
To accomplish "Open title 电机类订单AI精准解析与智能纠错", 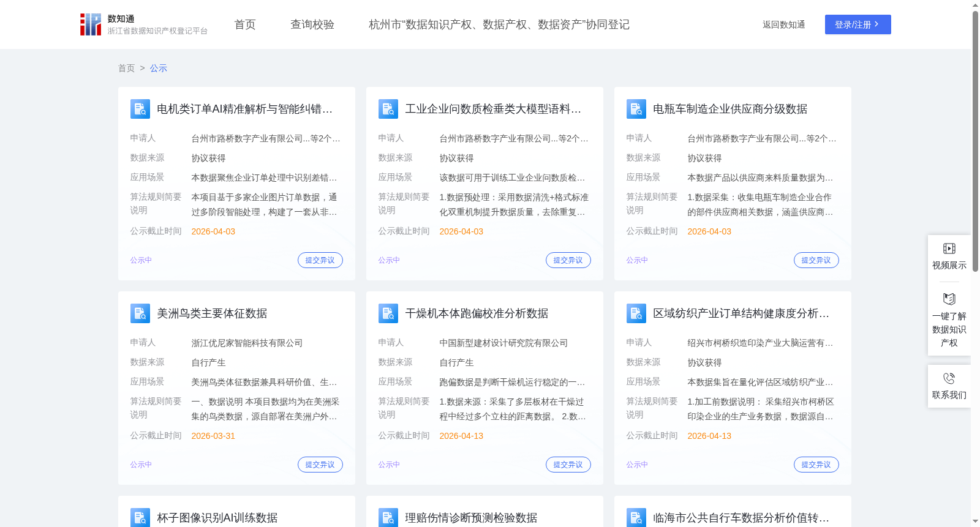I will tap(245, 109).
